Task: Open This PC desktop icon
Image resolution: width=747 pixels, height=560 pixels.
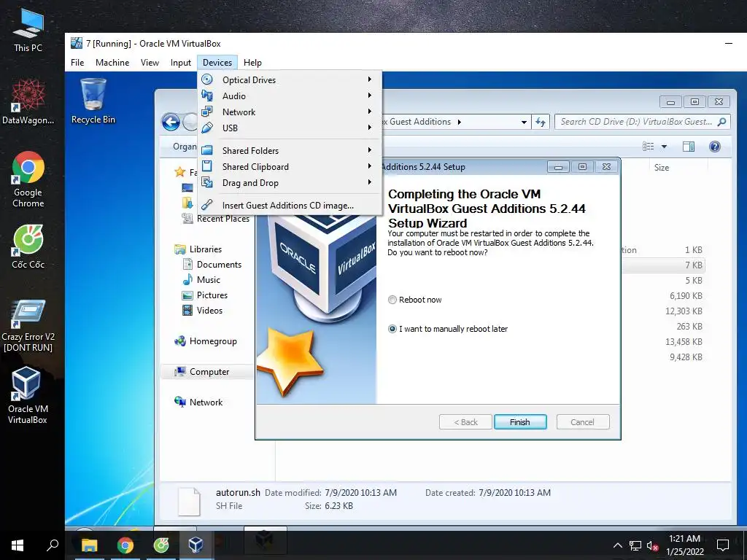Action: point(28,30)
